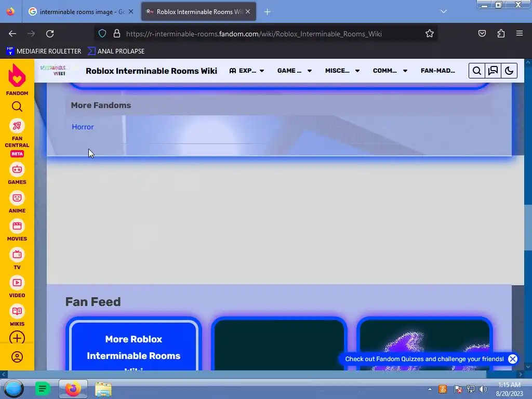
Task: Open the Games sidebar icon
Action: coord(17,170)
